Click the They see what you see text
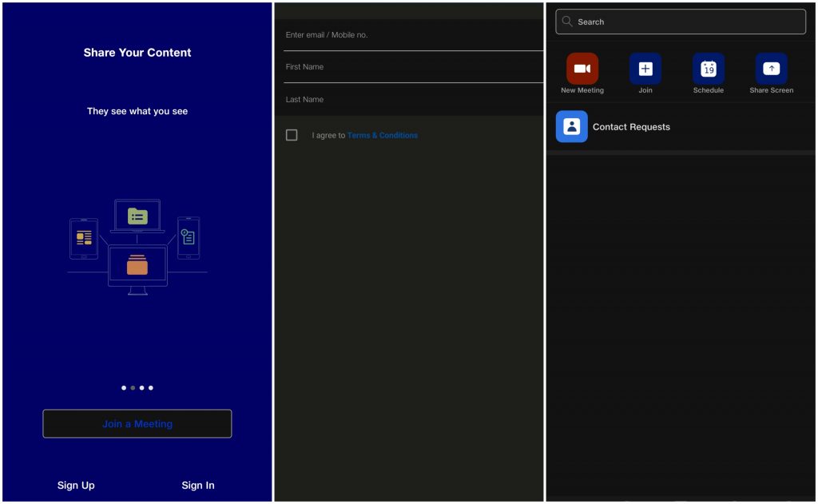 137,111
